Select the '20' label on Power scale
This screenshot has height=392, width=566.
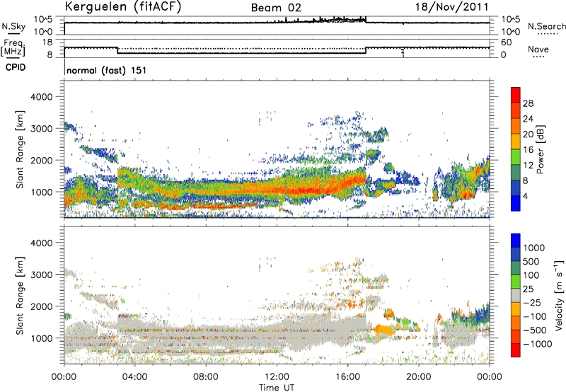pyautogui.click(x=528, y=134)
